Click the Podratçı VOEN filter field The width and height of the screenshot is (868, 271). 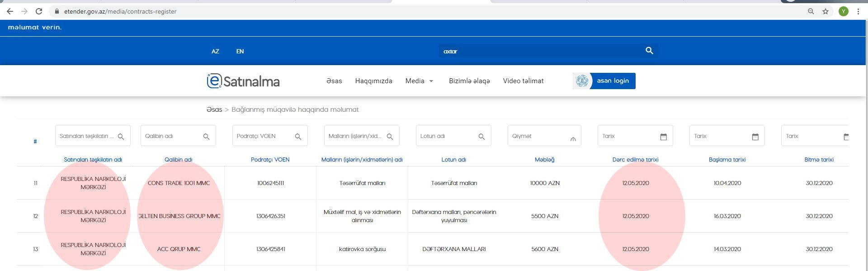[x=270, y=136]
